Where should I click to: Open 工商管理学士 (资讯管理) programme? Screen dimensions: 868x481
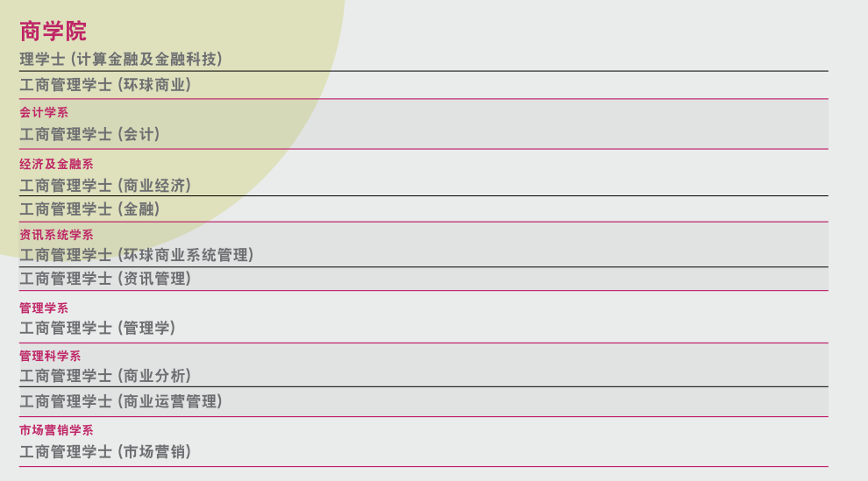tap(105, 279)
